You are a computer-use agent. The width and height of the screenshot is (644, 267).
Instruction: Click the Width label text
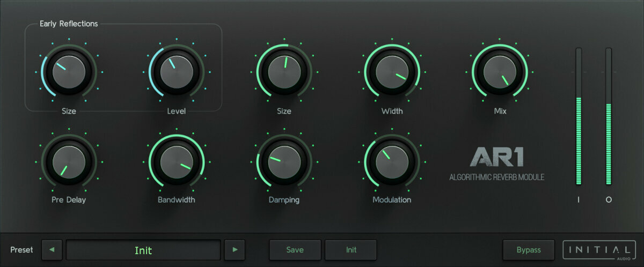point(392,112)
